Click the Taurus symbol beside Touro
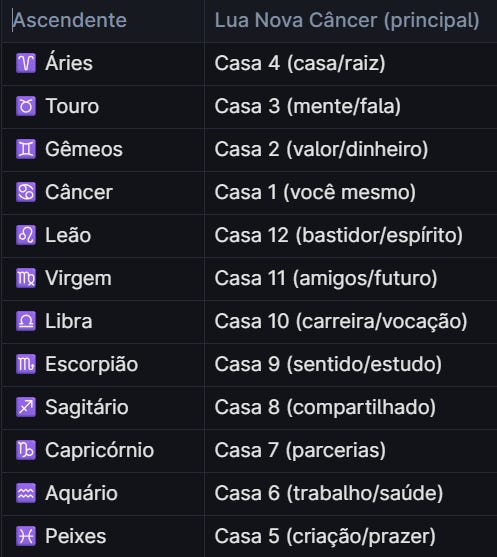This screenshot has width=497, height=557. pos(26,106)
